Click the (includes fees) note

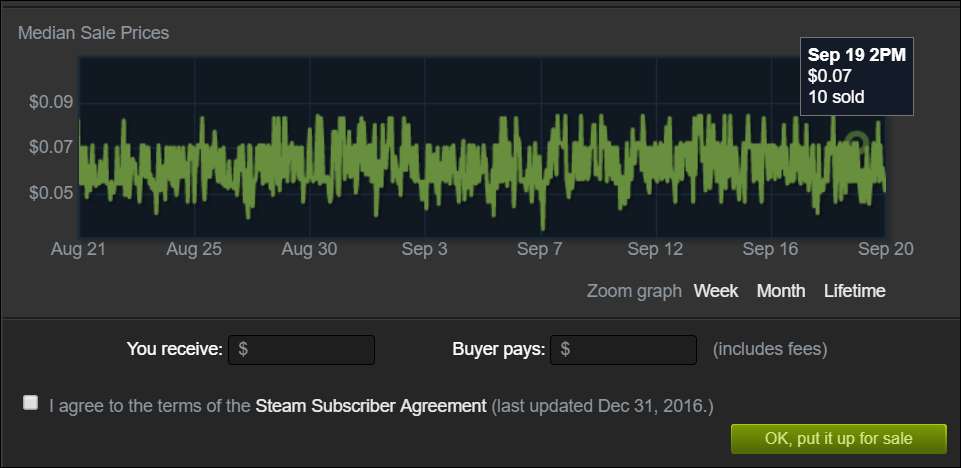[x=770, y=350]
